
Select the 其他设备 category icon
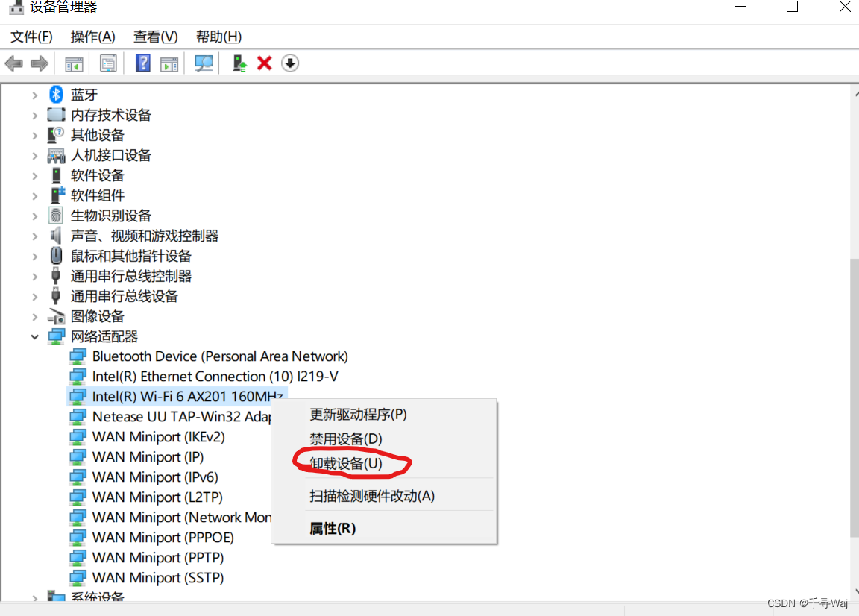coord(56,135)
